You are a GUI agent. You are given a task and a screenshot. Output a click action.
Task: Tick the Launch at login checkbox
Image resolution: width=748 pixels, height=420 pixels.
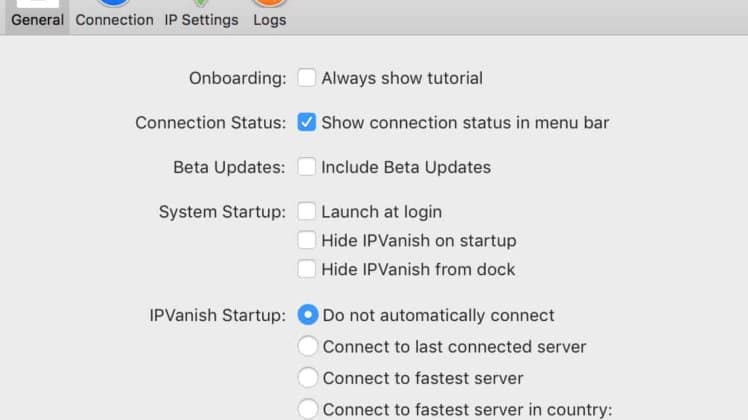pyautogui.click(x=306, y=211)
